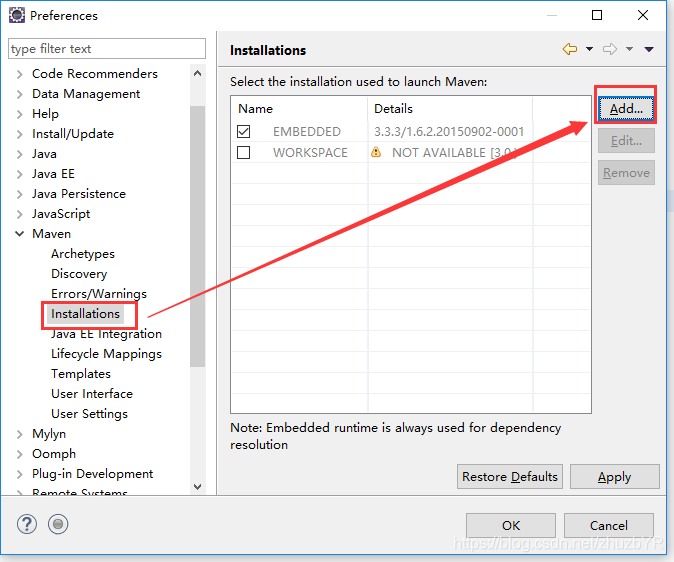Expand the Code Recommenders tree node
The image size is (674, 562).
click(19, 74)
